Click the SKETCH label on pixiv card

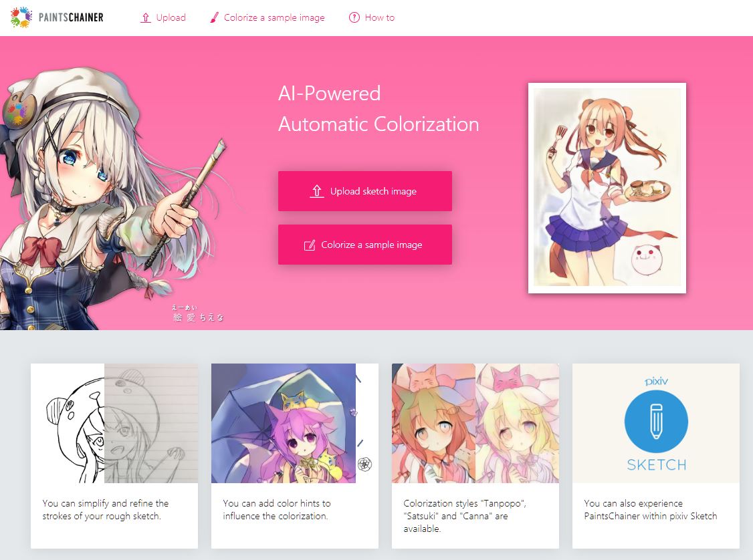point(657,464)
